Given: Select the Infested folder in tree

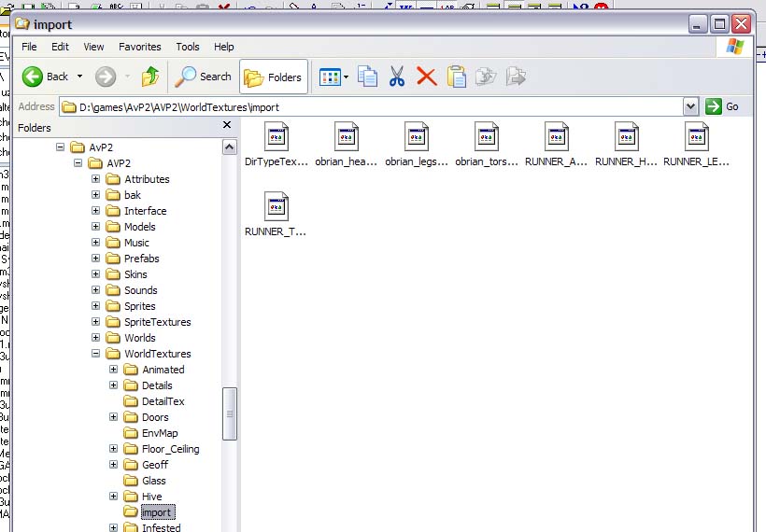Looking at the screenshot, I should coord(162,527).
